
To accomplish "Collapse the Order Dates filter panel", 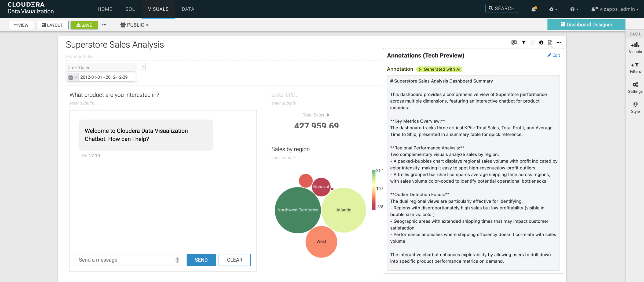I will tap(143, 67).
